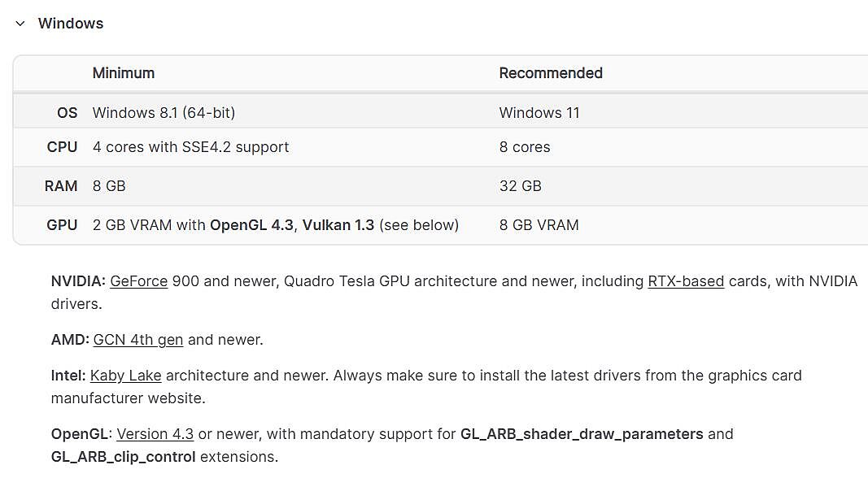
Task: Click the Minimum column header
Action: (124, 73)
